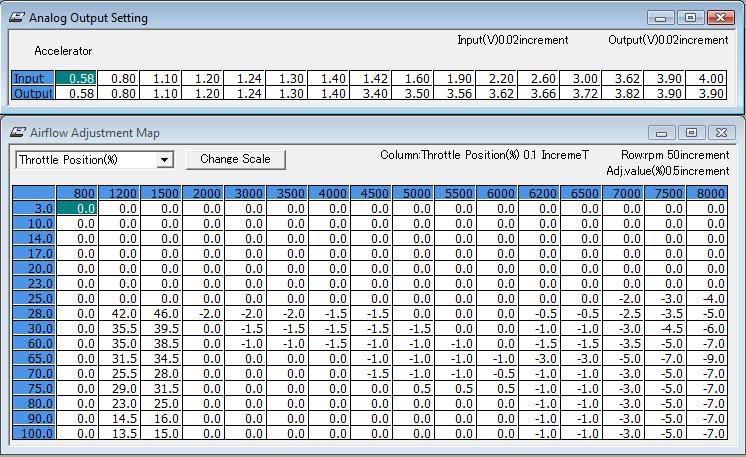746x457 pixels.
Task: Click the Change Scale button
Action: coord(236,159)
